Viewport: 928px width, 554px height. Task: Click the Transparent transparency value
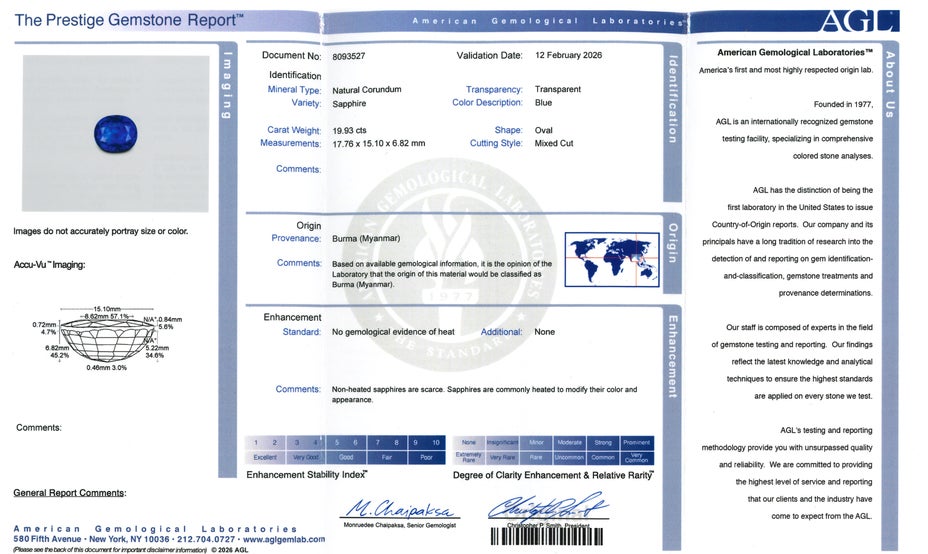558,89
